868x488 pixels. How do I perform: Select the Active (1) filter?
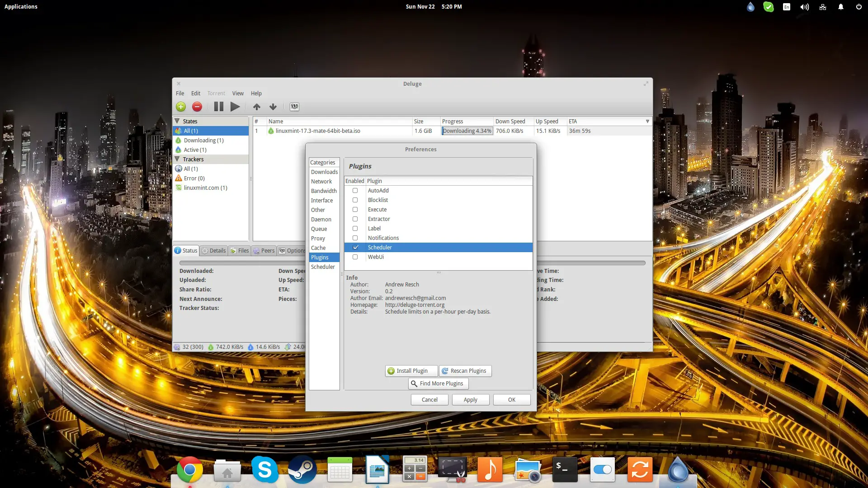tap(211, 150)
